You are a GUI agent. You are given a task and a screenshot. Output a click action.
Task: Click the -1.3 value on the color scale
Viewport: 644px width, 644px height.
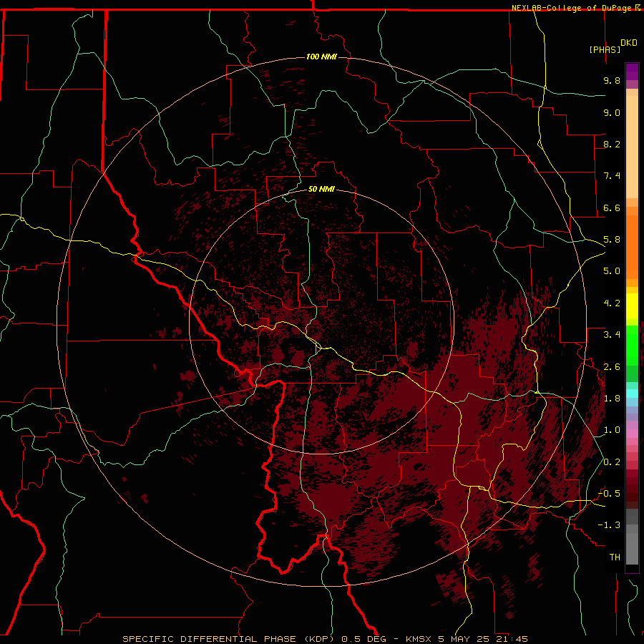609,525
